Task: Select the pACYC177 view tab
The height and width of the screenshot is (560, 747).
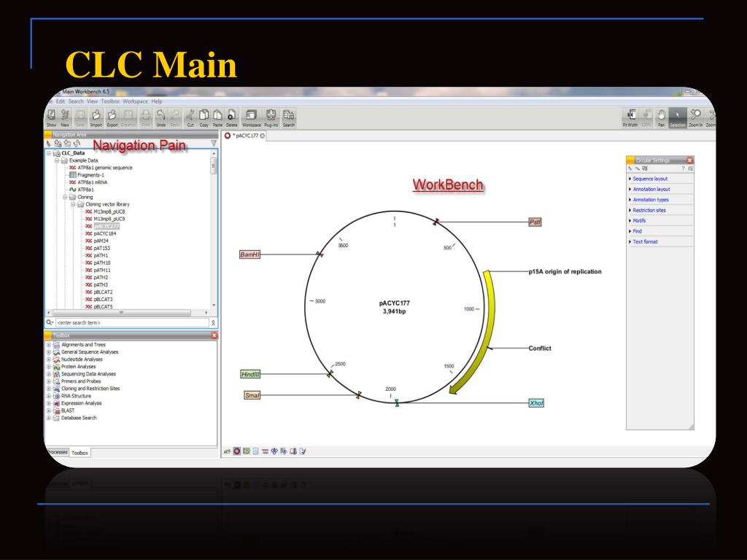Action: pos(245,136)
